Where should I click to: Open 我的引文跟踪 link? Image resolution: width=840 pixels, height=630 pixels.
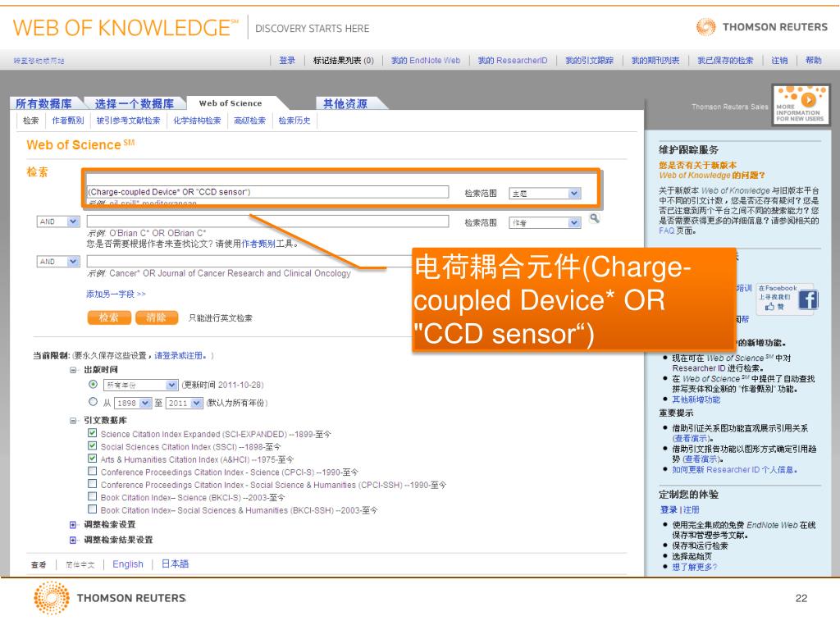tap(589, 61)
